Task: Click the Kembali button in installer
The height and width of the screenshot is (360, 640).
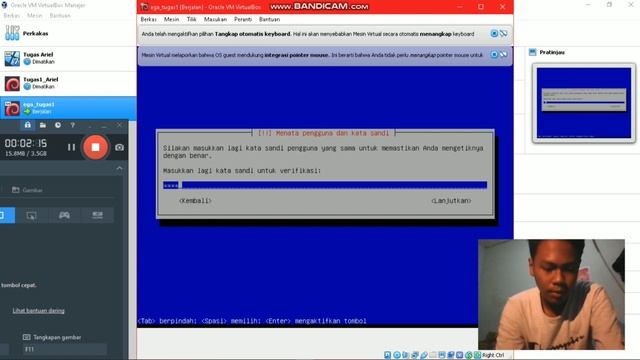Action: [195, 201]
